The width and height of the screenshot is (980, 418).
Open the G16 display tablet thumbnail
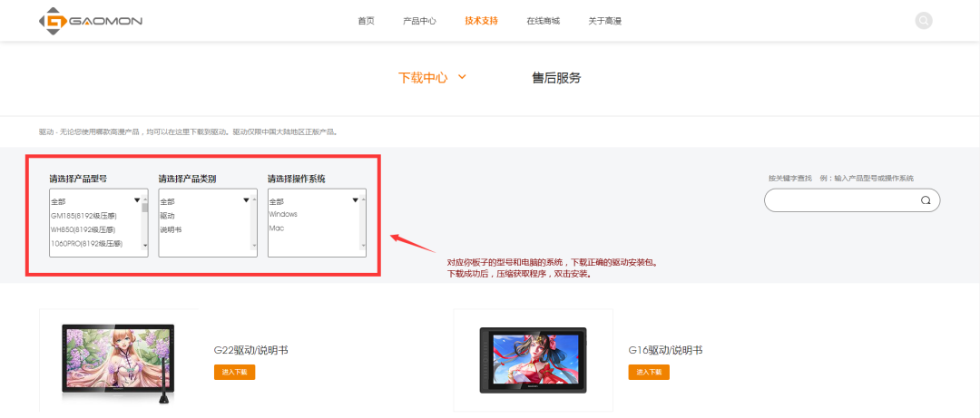click(534, 360)
